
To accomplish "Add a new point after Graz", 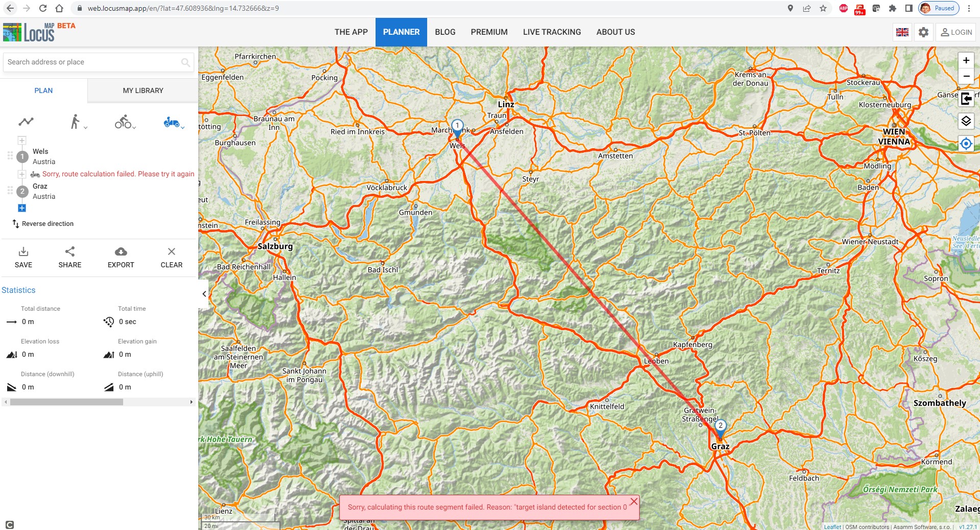I will tap(22, 208).
